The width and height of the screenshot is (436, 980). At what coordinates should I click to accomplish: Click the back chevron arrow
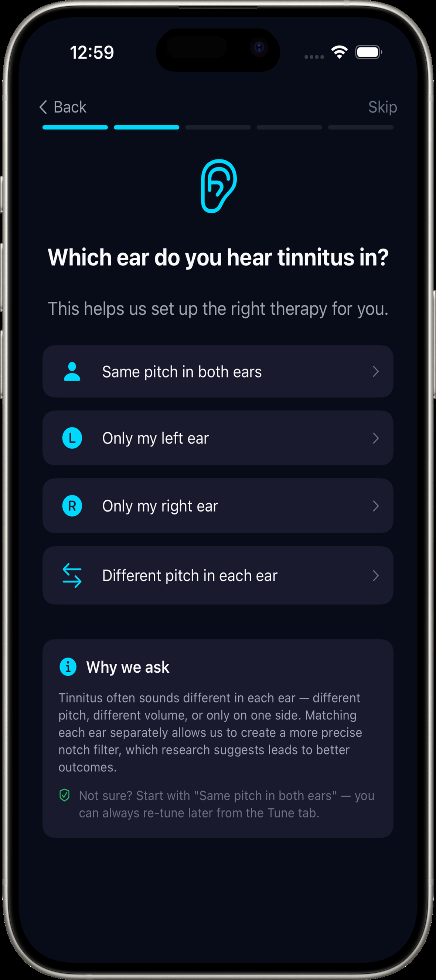click(43, 107)
